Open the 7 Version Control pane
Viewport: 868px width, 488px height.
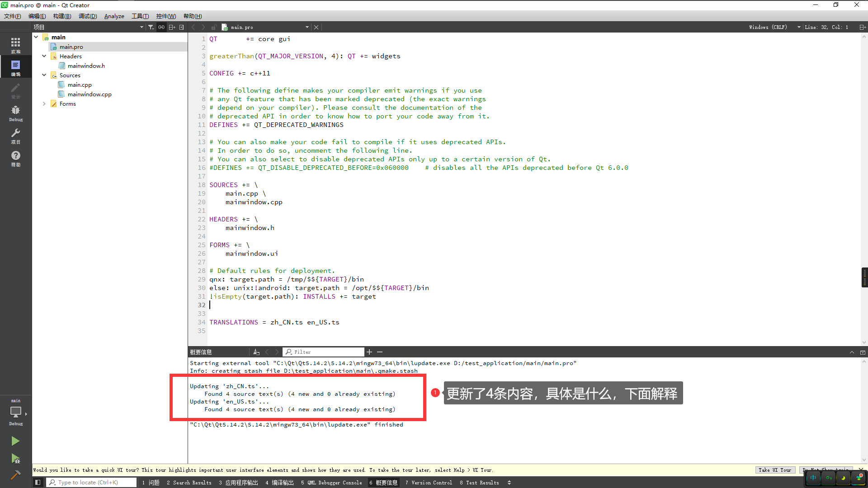429,483
